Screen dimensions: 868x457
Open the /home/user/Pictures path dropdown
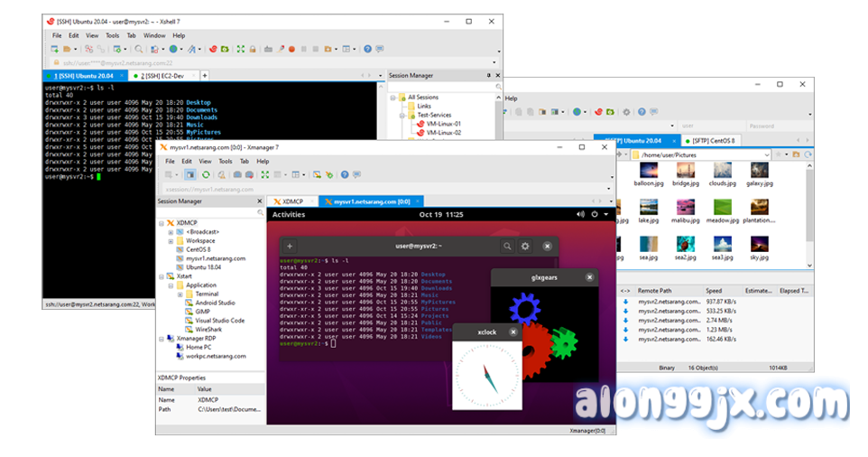pyautogui.click(x=766, y=155)
